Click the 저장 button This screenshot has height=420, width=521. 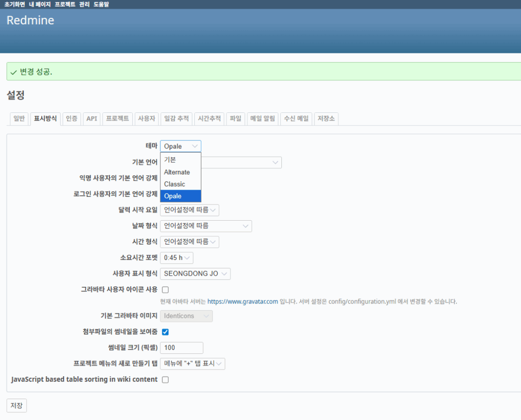pyautogui.click(x=16, y=405)
